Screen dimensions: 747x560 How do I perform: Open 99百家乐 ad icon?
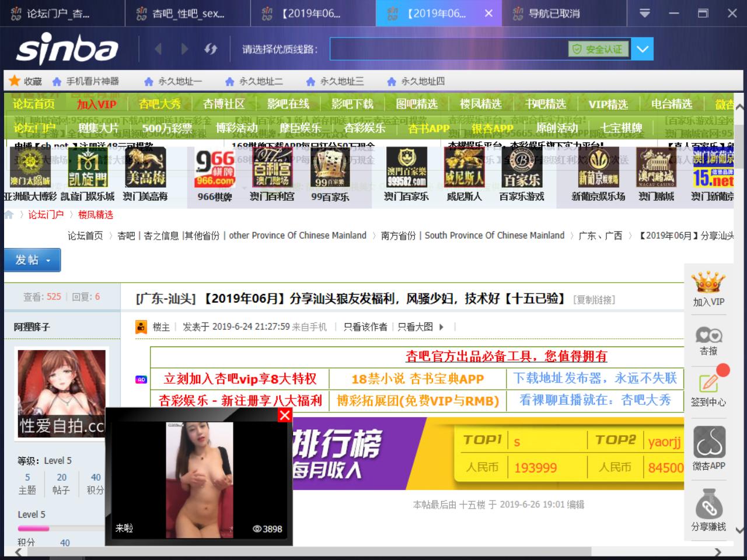[330, 167]
